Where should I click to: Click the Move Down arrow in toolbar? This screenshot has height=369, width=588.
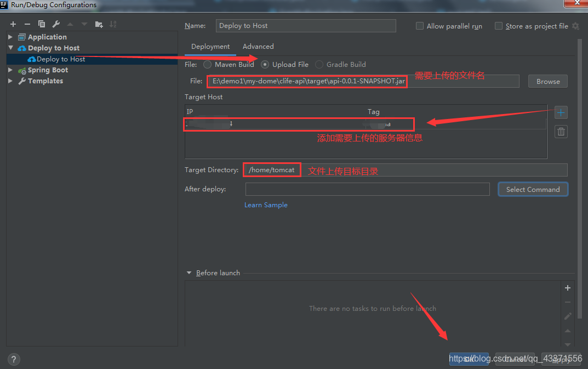click(84, 24)
